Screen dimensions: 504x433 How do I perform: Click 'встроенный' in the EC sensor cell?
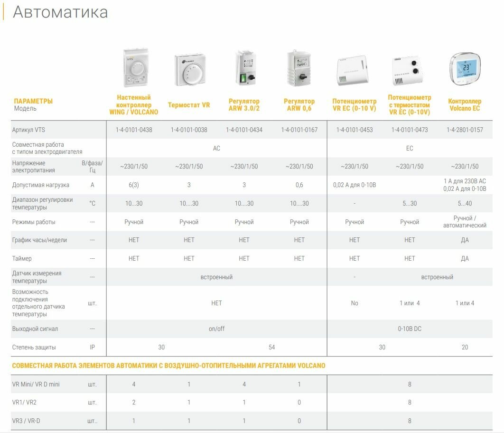(437, 277)
